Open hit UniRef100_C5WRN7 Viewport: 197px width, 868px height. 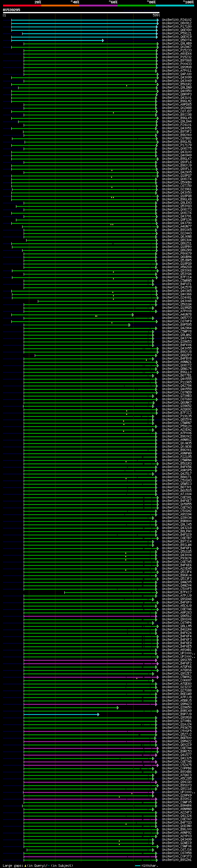(x=177, y=423)
